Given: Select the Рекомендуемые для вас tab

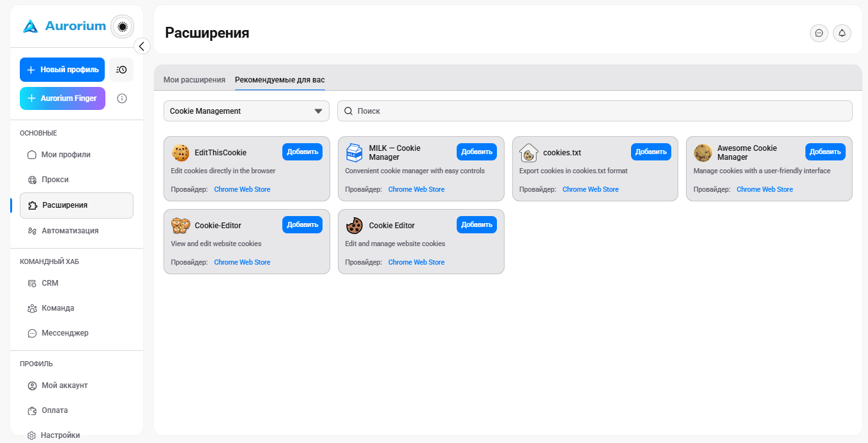Looking at the screenshot, I should point(280,80).
